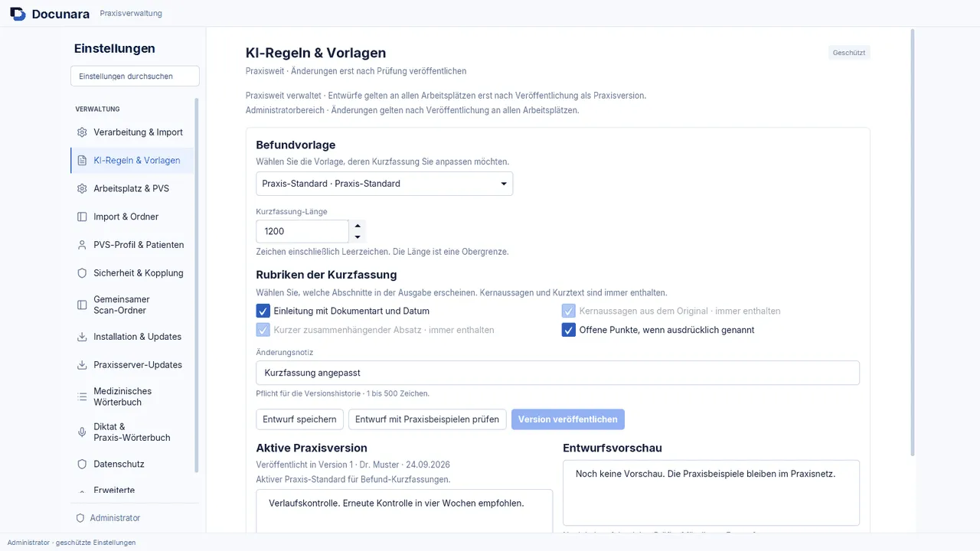Click the Änderungsnotiz text field
Image resolution: width=980 pixels, height=551 pixels.
[x=557, y=373]
